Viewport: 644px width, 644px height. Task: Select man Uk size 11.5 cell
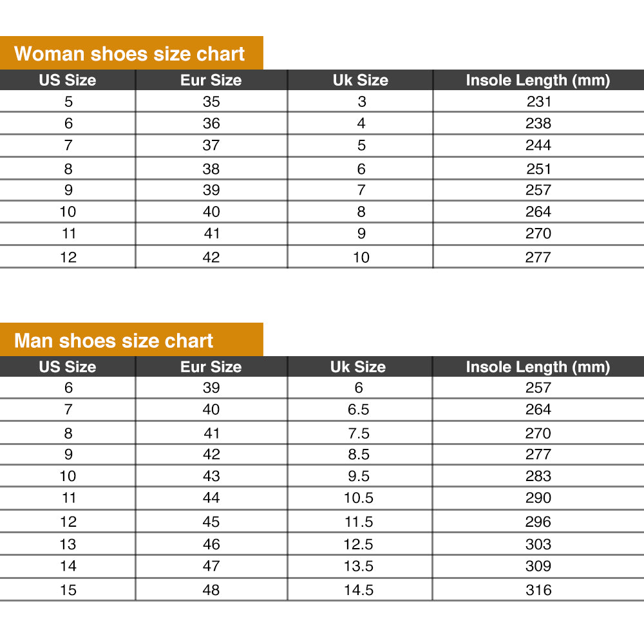point(359,522)
